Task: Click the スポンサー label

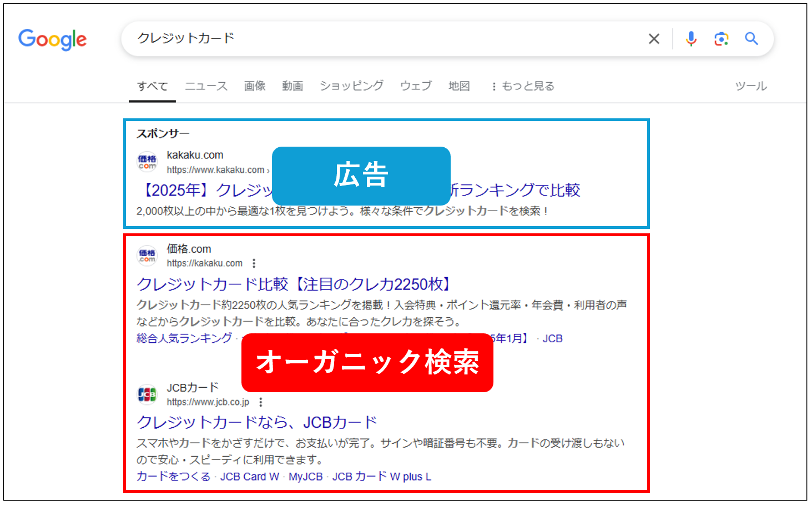Action: pos(163,133)
